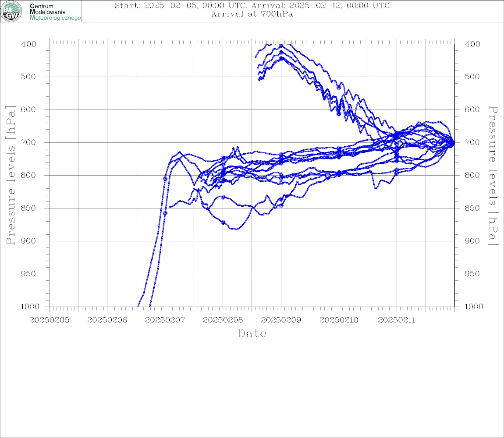The width and height of the screenshot is (504, 438).
Task: Click the 20250207 date label
Action: point(165,320)
